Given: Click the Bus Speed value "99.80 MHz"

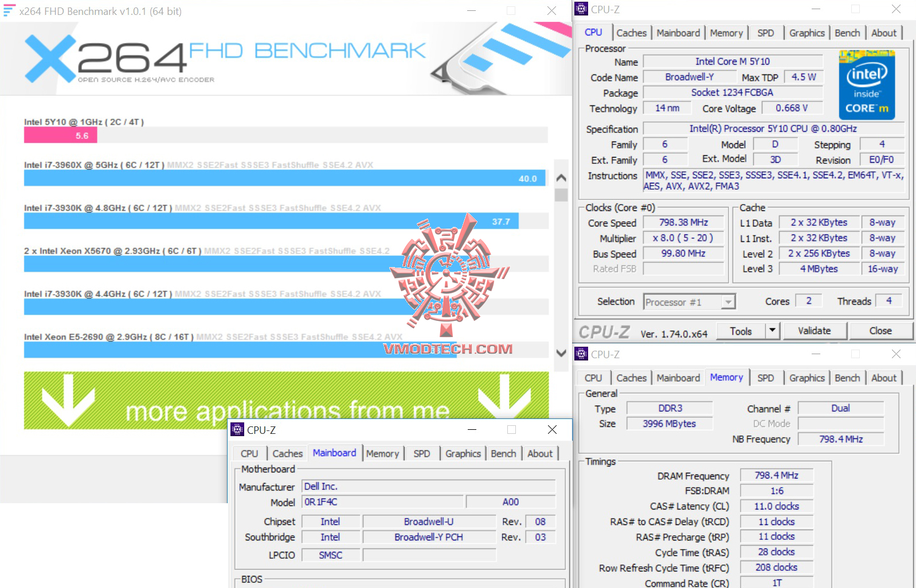Looking at the screenshot, I should coord(683,253).
